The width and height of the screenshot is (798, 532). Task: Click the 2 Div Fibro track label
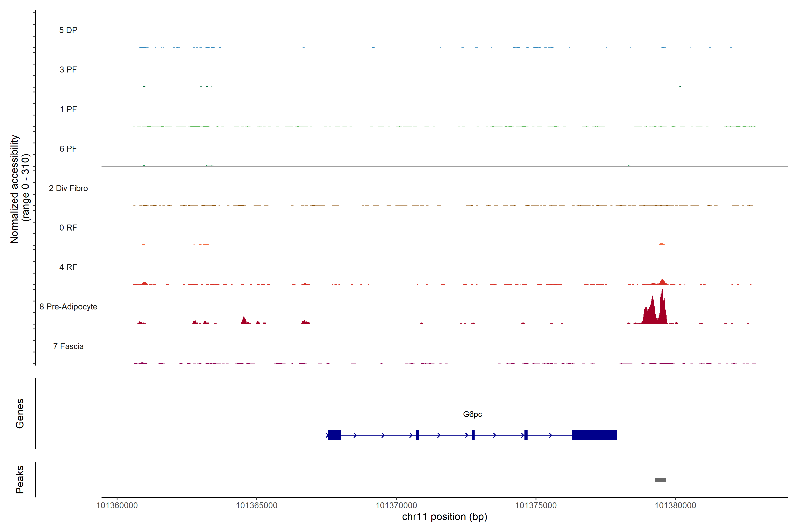(68, 188)
